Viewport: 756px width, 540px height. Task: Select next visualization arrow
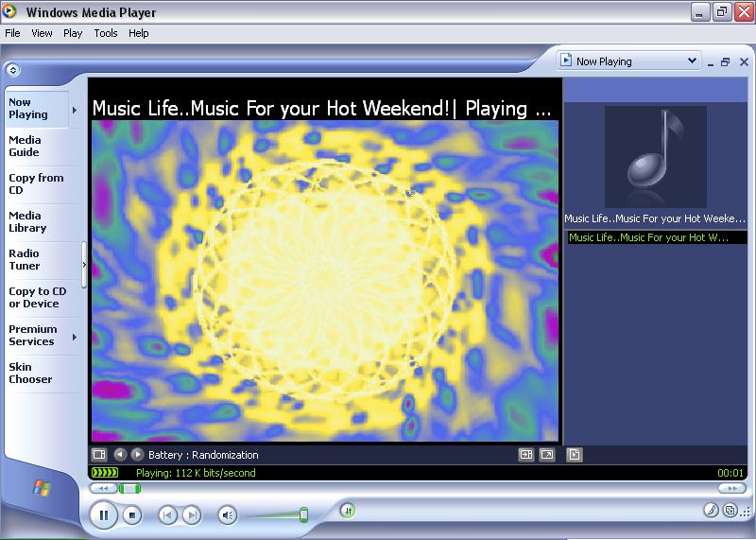pyautogui.click(x=137, y=455)
